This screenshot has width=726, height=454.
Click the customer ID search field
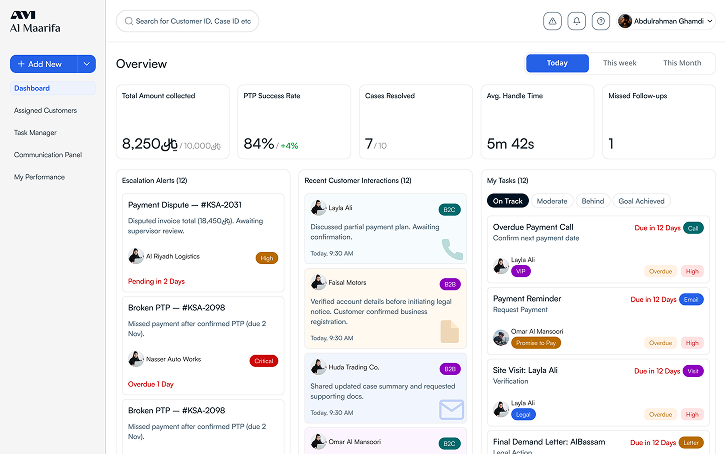188,21
